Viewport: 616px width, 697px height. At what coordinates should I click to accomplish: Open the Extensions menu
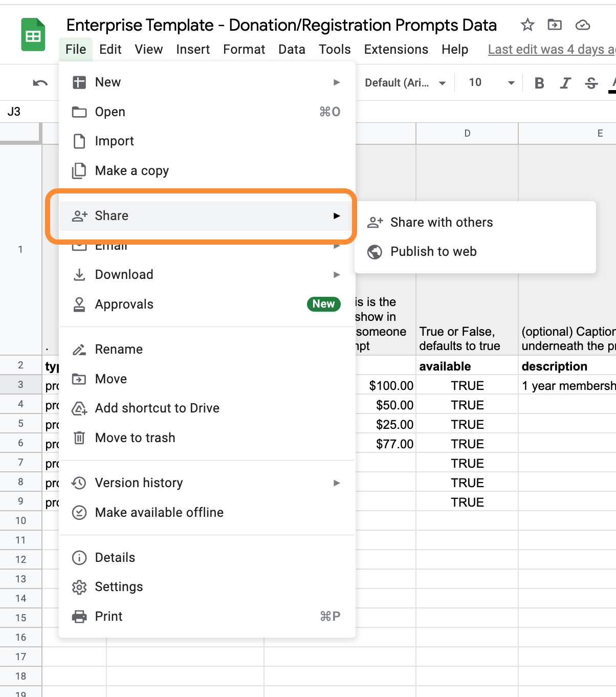pyautogui.click(x=396, y=50)
